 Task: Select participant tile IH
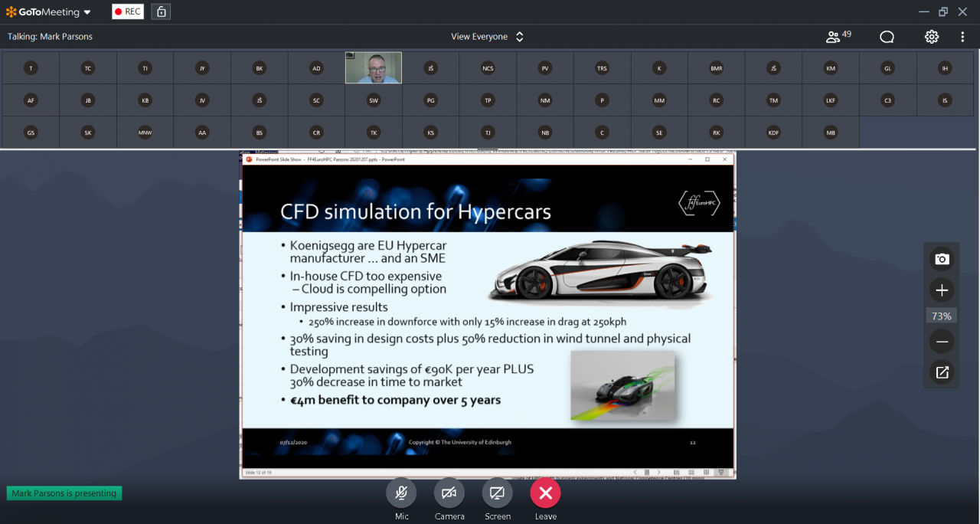coord(946,68)
